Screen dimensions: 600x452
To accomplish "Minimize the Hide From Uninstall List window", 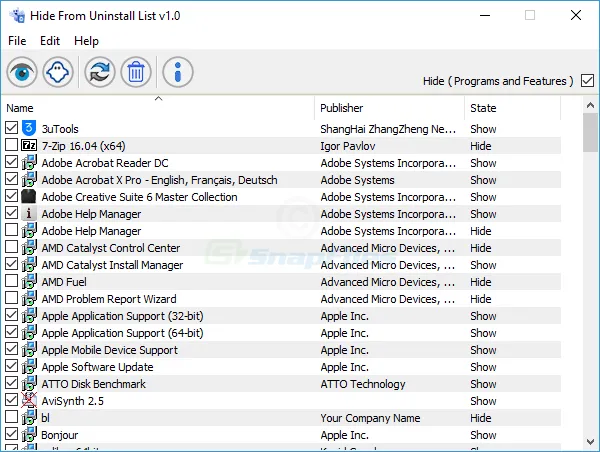I will coord(485,15).
